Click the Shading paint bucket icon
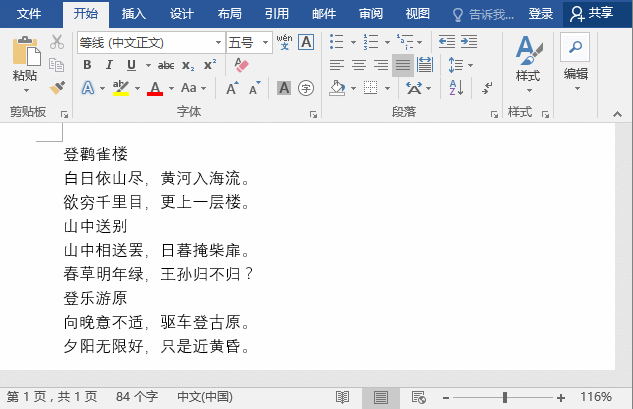The width and height of the screenshot is (633, 409). [x=337, y=88]
